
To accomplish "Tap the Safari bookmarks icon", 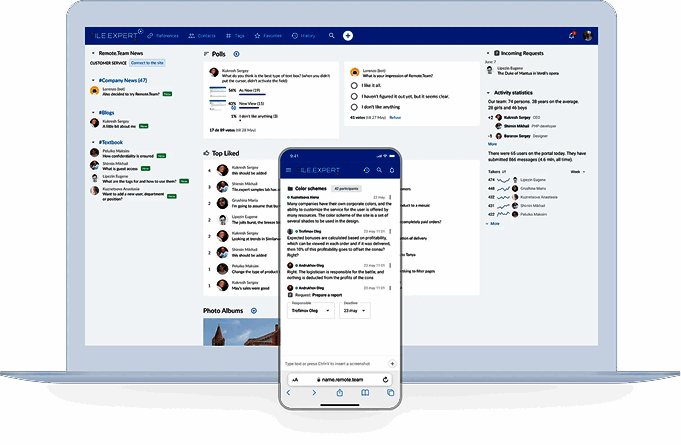I will pos(365,392).
